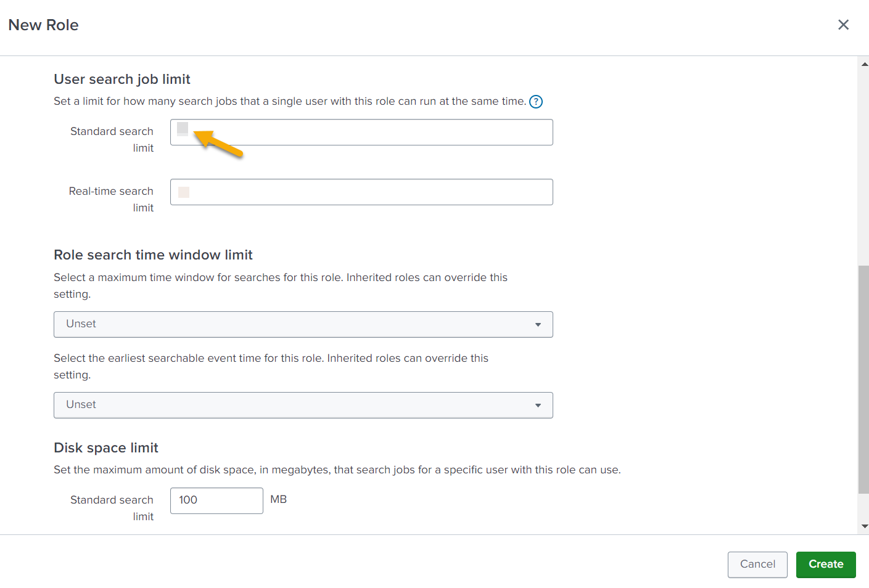Click the scrollbar down arrow
This screenshot has height=588, width=869.
tap(864, 526)
